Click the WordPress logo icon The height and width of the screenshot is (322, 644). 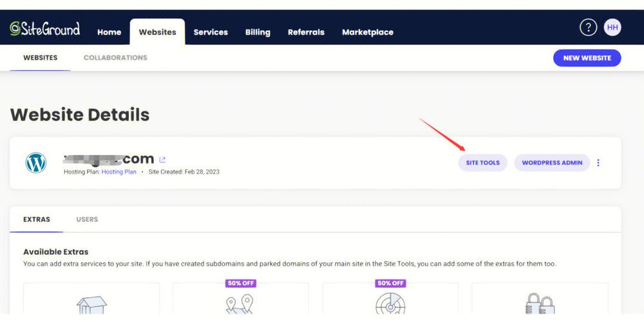pyautogui.click(x=35, y=163)
